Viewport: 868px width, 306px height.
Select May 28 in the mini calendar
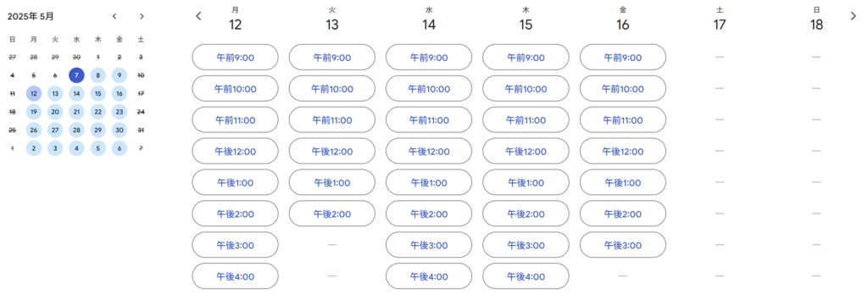76,130
